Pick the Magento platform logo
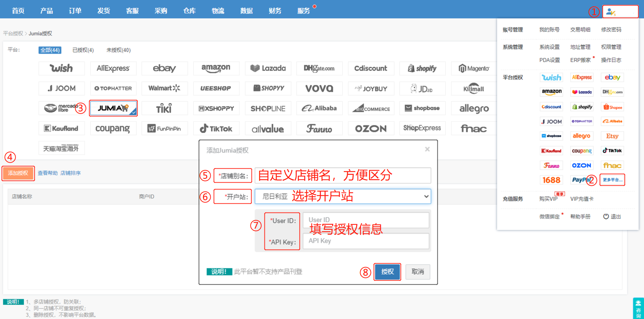 [x=474, y=68]
